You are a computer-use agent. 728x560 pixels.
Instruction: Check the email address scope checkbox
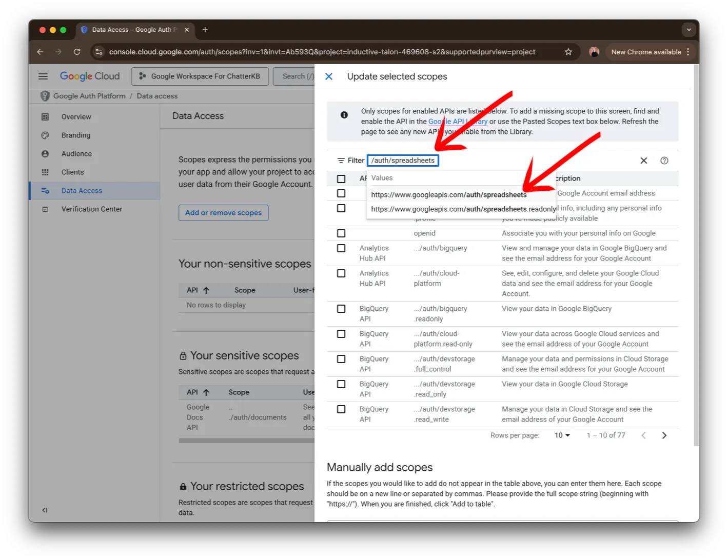(341, 193)
